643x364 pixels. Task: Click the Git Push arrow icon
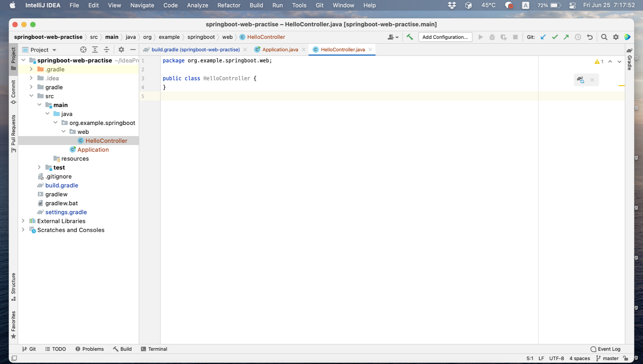[566, 37]
